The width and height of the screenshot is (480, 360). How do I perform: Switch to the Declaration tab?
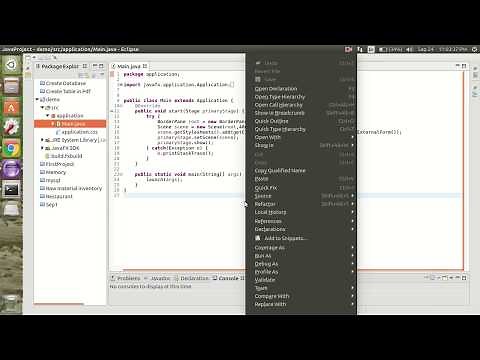tap(192, 278)
